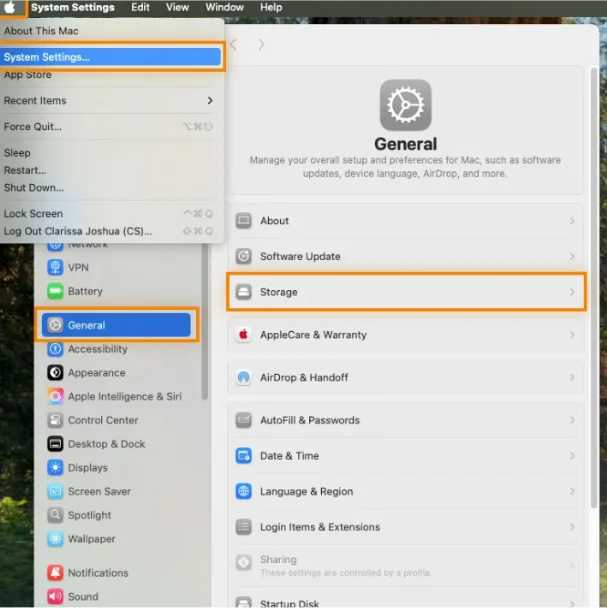Viewport: 607px width, 608px height.
Task: Click the Software Update gear icon
Action: [x=244, y=256]
